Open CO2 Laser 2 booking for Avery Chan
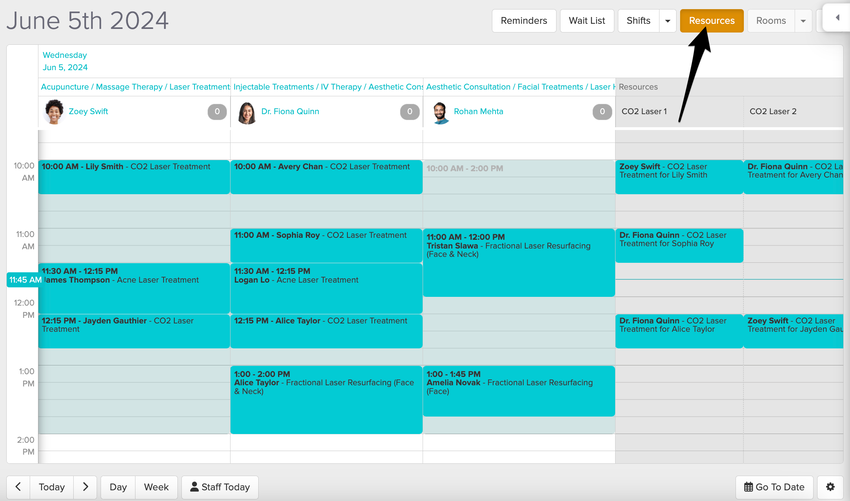This screenshot has height=501, width=850. tap(794, 177)
